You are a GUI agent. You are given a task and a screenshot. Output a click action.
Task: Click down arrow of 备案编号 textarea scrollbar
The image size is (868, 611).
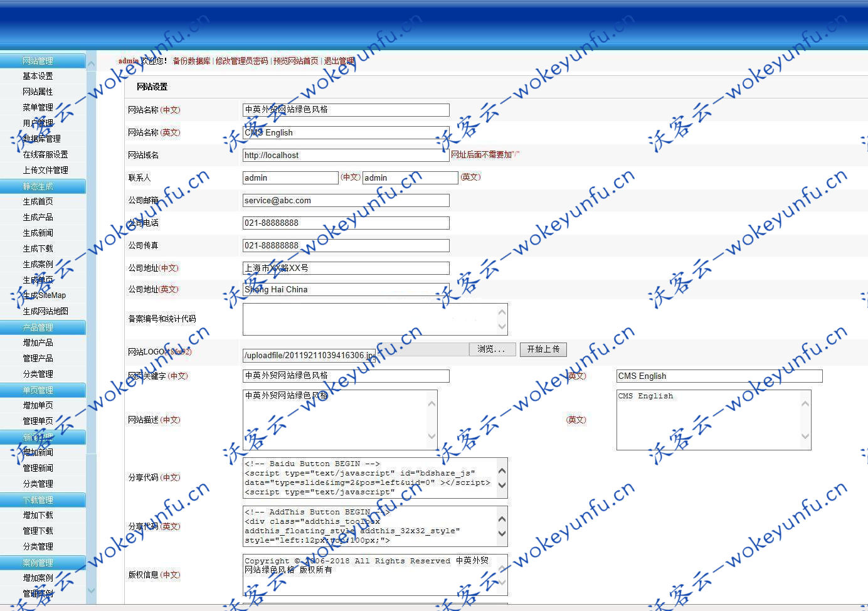click(x=502, y=326)
